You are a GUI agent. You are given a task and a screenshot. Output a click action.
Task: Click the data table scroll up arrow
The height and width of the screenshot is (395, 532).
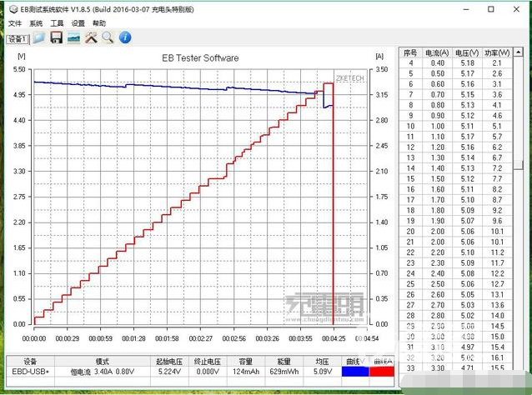[x=518, y=52]
